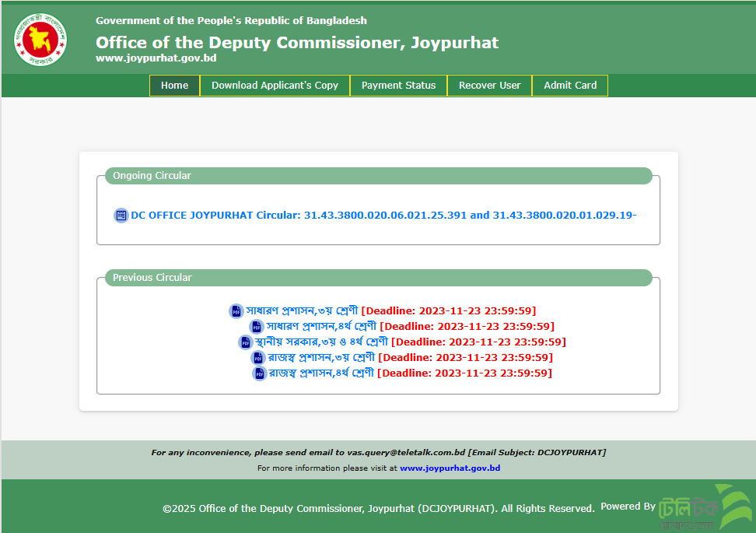756x533 pixels.
Task: Click PDF icon for রাজস্ব প্রশাসন,৪র্থ শ্রেণী
Action: pyautogui.click(x=259, y=373)
